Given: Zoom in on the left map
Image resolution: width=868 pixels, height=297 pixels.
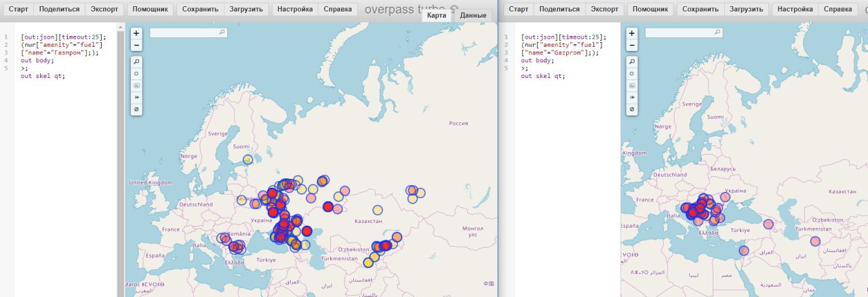Looking at the screenshot, I should 136,33.
